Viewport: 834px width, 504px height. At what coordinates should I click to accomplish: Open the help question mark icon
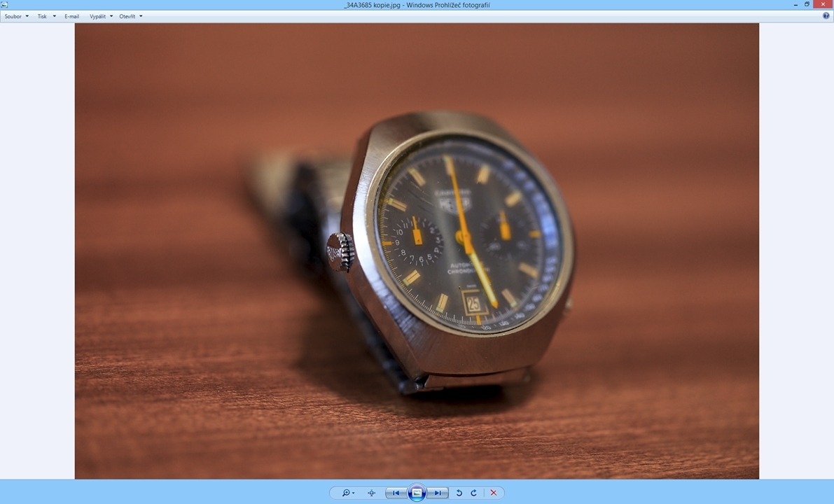[x=826, y=16]
